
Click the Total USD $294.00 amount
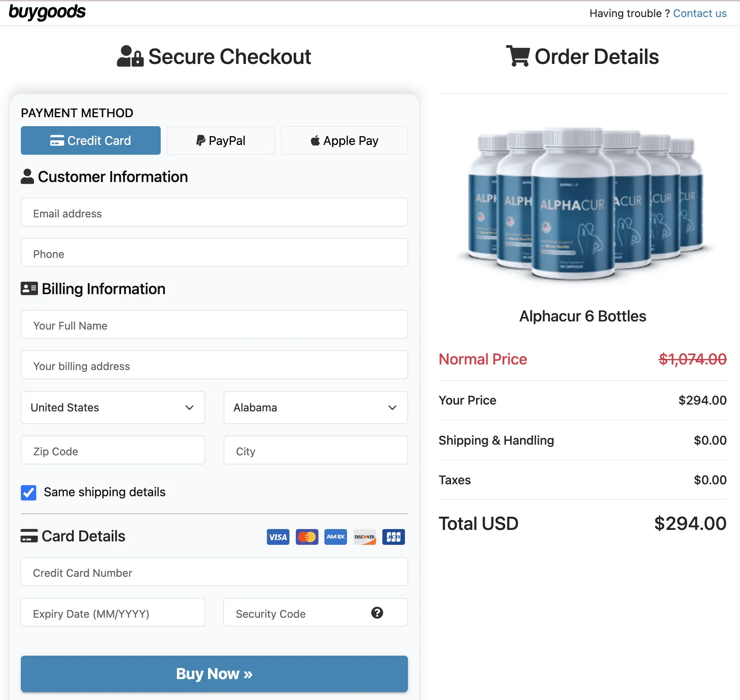pyautogui.click(x=690, y=524)
